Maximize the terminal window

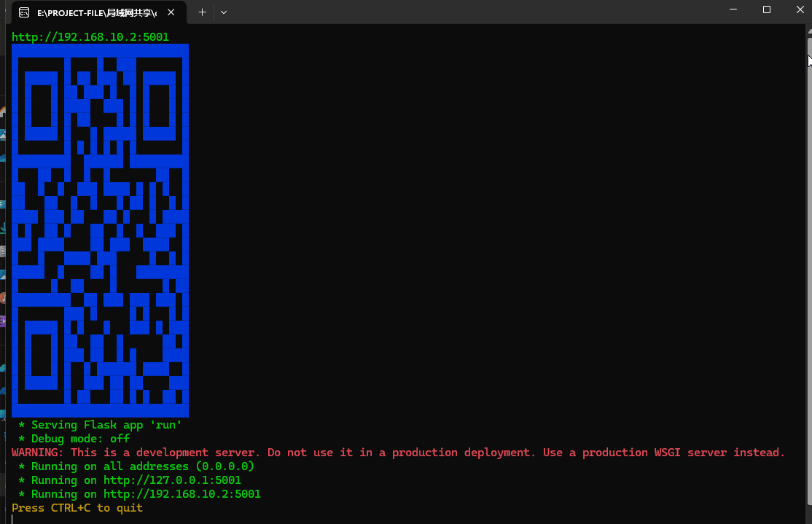coord(766,9)
